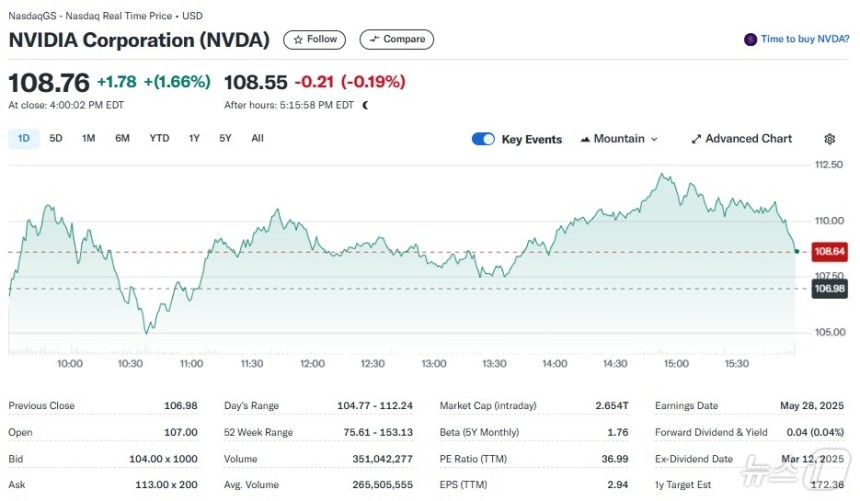Click the Follow button
860x501 pixels.
(x=314, y=40)
